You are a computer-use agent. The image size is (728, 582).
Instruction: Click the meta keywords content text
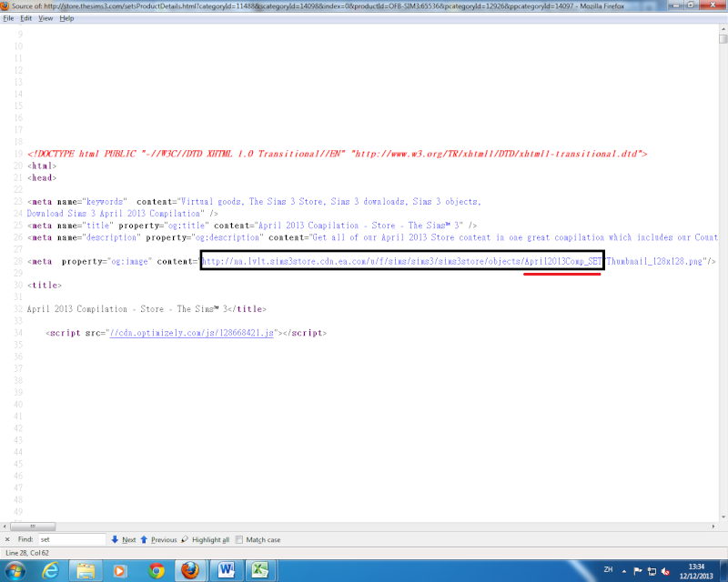pyautogui.click(x=330, y=201)
